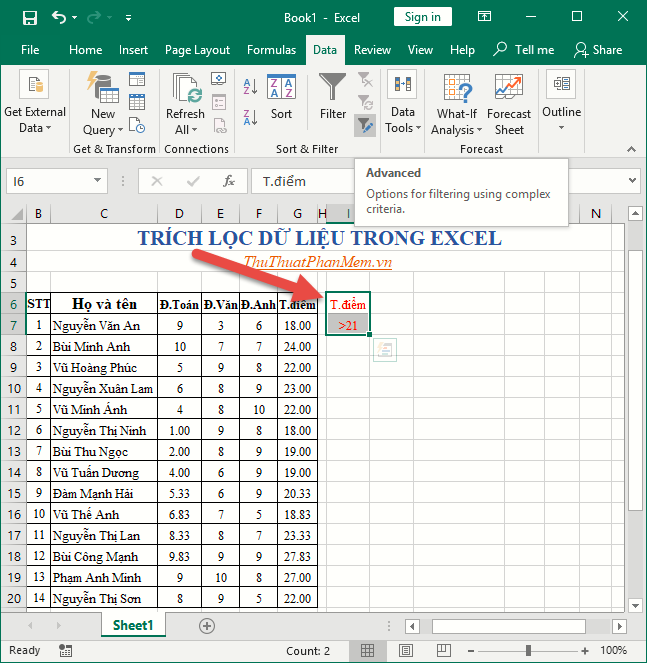This screenshot has width=647, height=663.
Task: Open the Name Box dropdown arrow
Action: pyautogui.click(x=97, y=181)
